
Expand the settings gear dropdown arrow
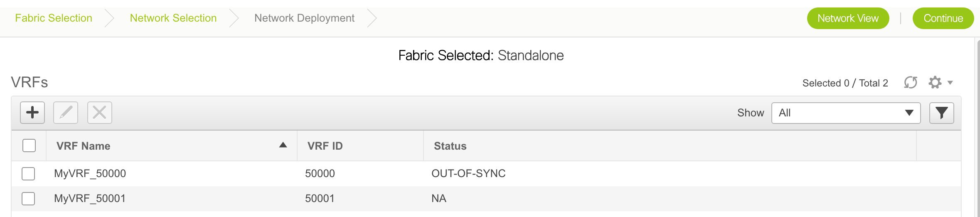(x=950, y=83)
